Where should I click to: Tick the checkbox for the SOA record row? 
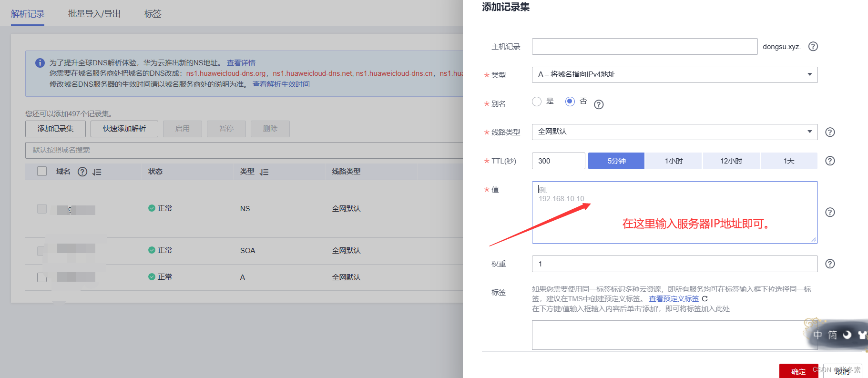[x=42, y=250]
